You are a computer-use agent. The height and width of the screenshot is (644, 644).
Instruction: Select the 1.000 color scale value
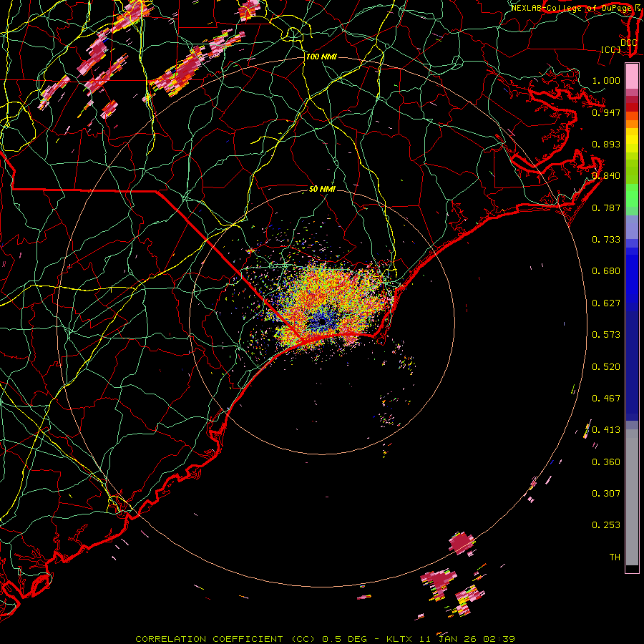606,80
